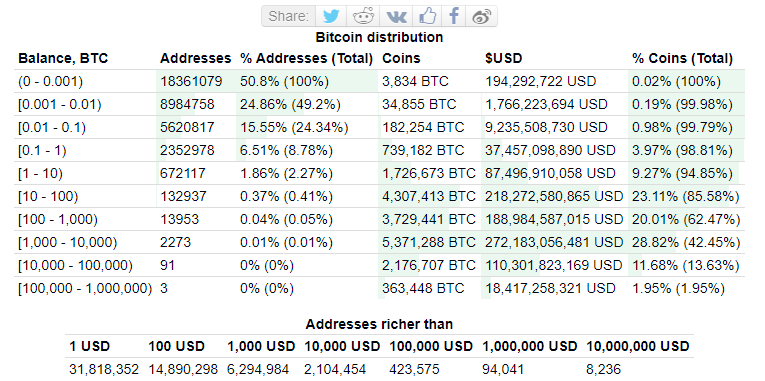Select the % Coins (Total) header

coord(683,59)
